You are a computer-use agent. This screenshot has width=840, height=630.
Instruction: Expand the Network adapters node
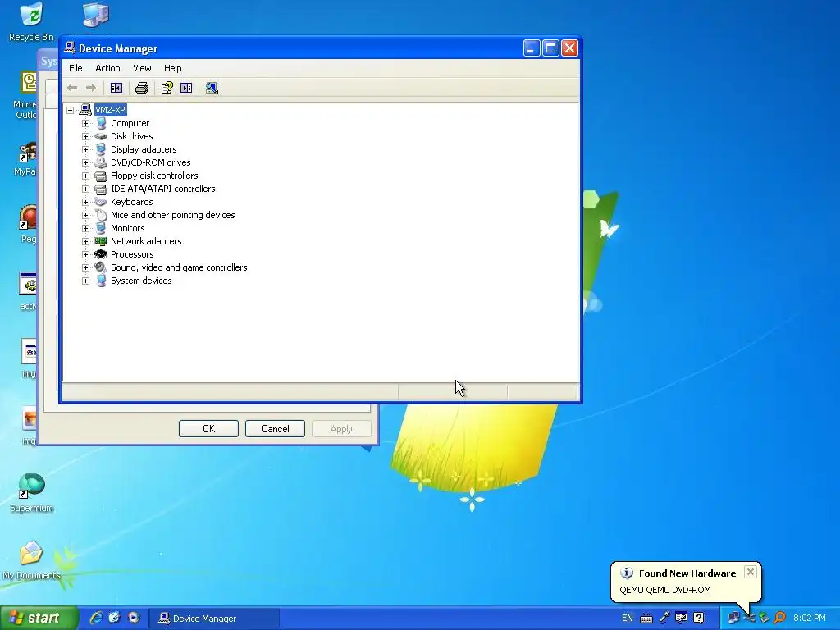pos(85,241)
